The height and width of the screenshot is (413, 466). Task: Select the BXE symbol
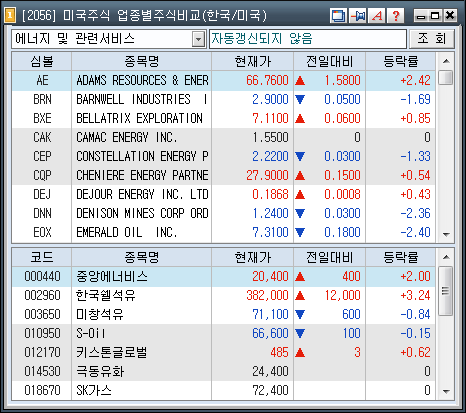click(42, 118)
